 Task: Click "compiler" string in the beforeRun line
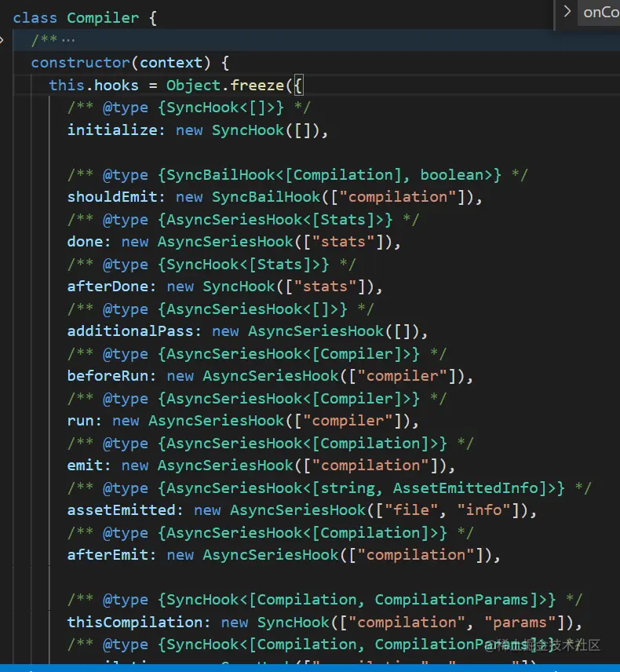click(402, 376)
